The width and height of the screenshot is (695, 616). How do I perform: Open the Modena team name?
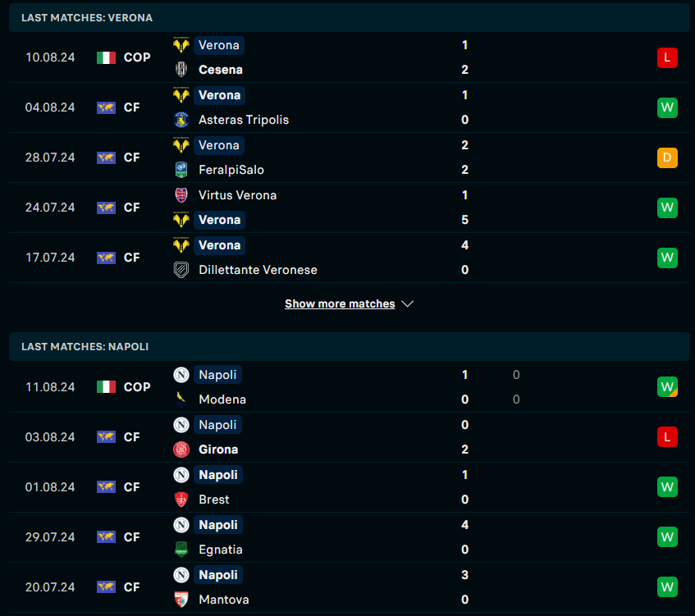coord(222,399)
